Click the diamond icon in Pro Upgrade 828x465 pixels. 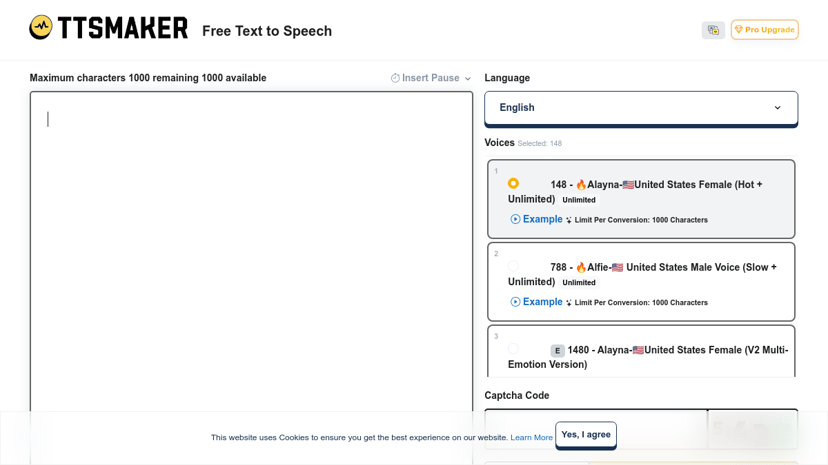[x=739, y=30]
